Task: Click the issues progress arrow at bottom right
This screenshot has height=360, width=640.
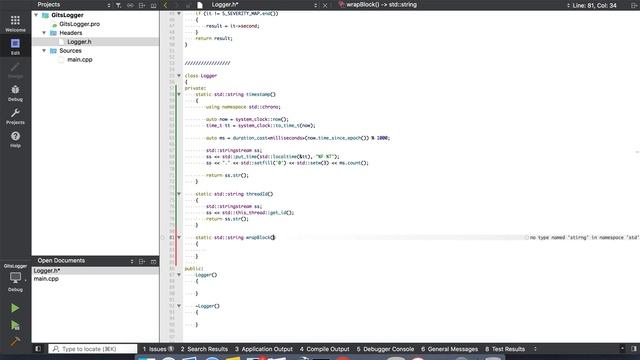Action: [622, 349]
